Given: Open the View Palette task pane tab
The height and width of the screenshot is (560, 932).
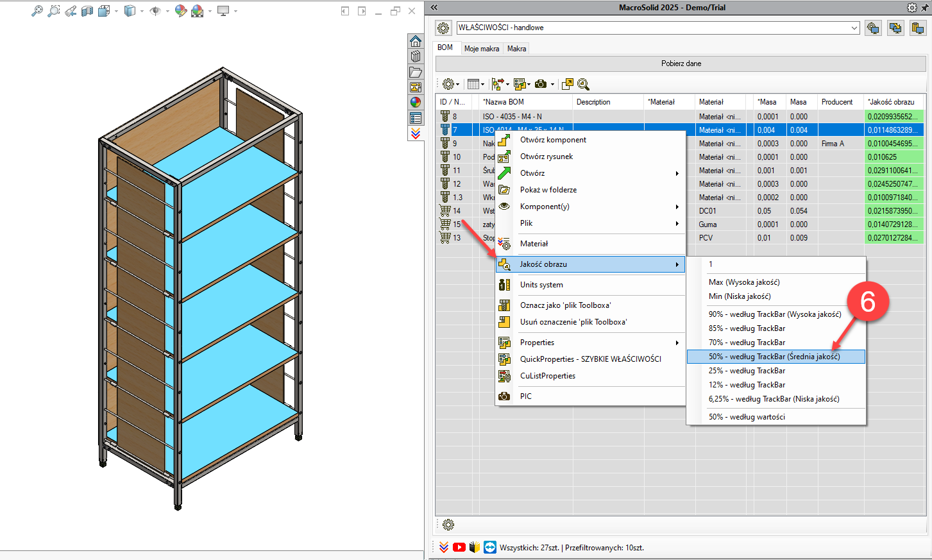Looking at the screenshot, I should (416, 87).
